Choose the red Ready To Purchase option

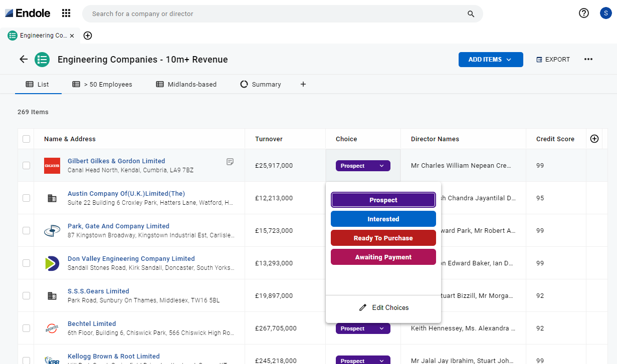(x=383, y=238)
